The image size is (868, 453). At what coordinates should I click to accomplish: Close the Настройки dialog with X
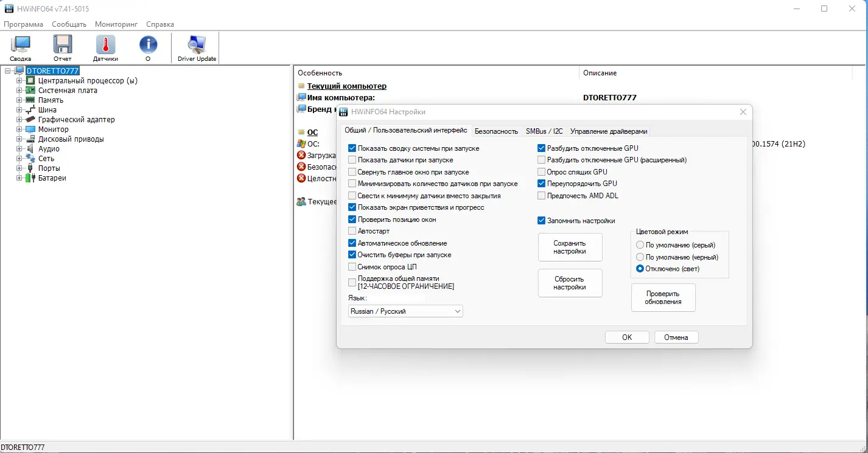pos(743,112)
